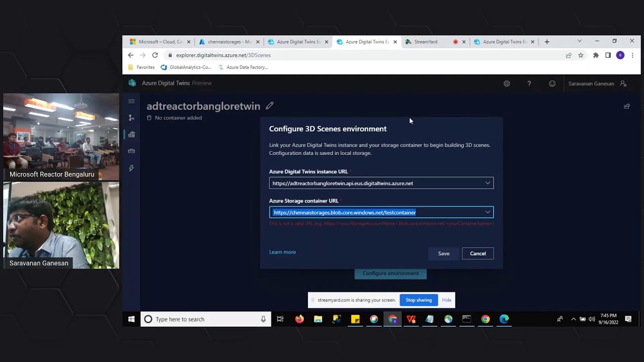The height and width of the screenshot is (362, 644).
Task: Open Microsoft Edge from the taskbar
Action: coord(504,319)
